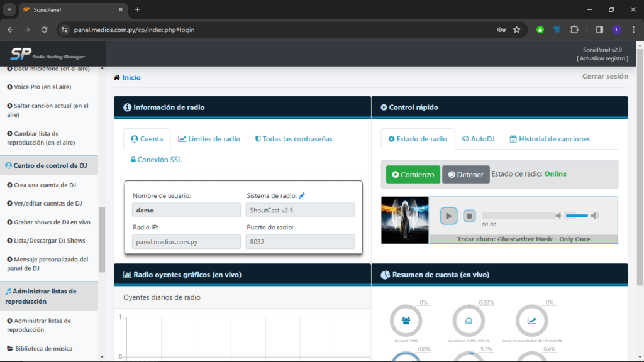Open the Chrome profile avatar

616,30
